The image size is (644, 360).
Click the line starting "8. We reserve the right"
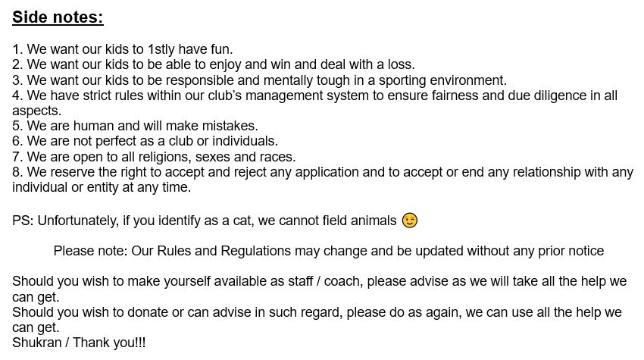pos(322,172)
